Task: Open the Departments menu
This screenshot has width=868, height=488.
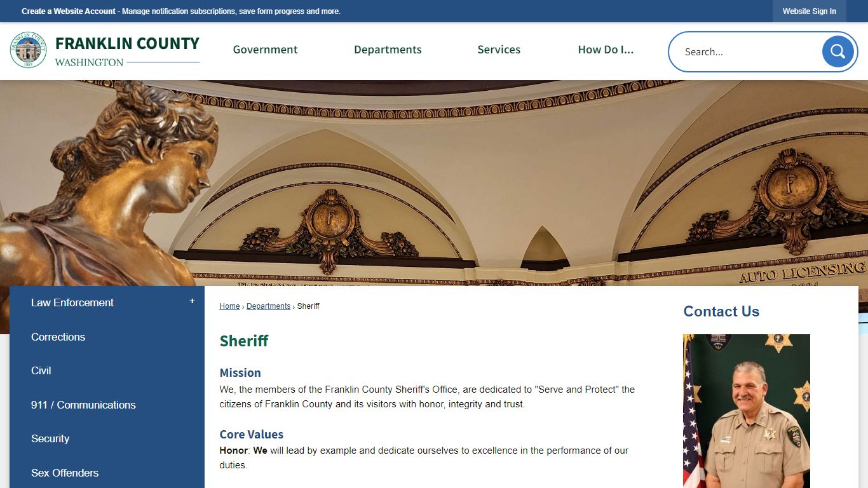Action: point(388,50)
